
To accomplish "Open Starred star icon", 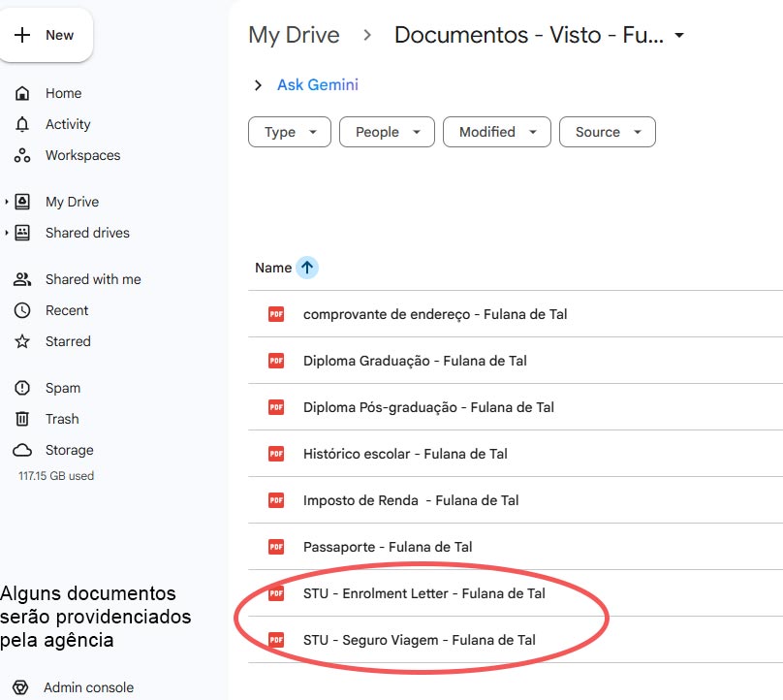I will 22,341.
